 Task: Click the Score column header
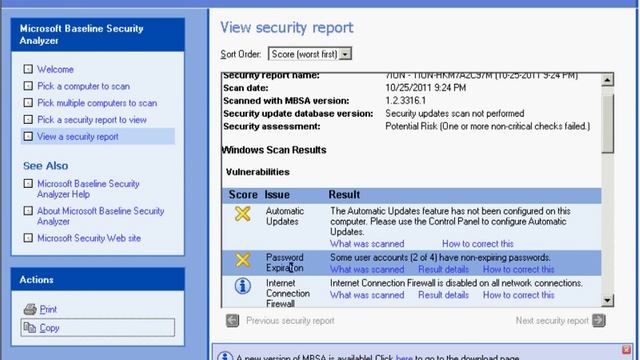click(x=243, y=195)
